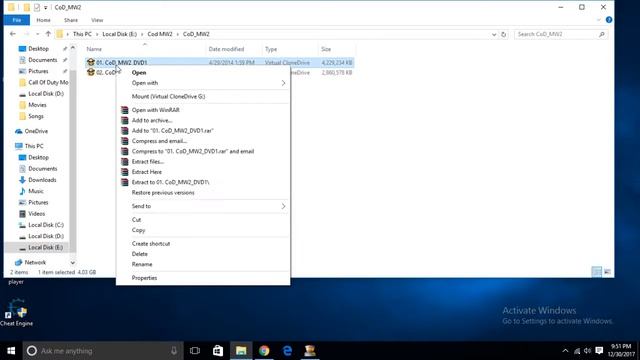Switch to Large icons view icon

[x=607, y=272]
